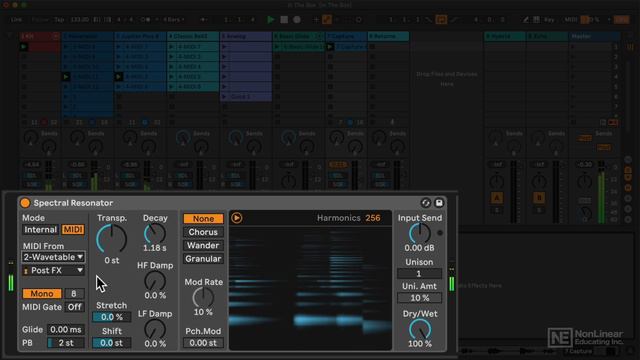Click the green Play button in transport
The height and width of the screenshot is (360, 640).
(x=270, y=20)
